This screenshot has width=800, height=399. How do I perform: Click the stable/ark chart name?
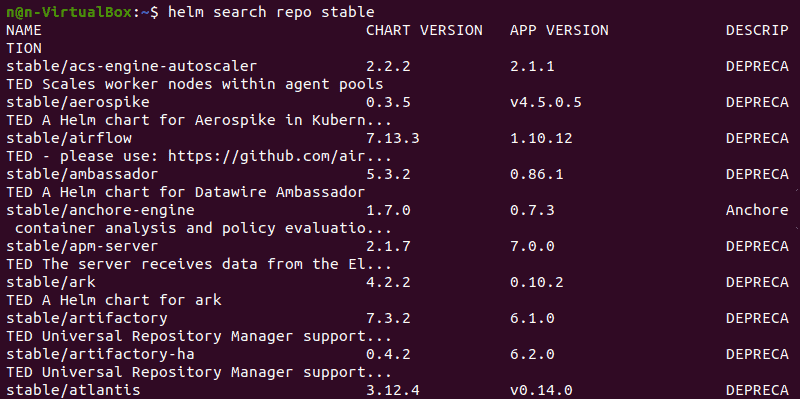tap(51, 283)
